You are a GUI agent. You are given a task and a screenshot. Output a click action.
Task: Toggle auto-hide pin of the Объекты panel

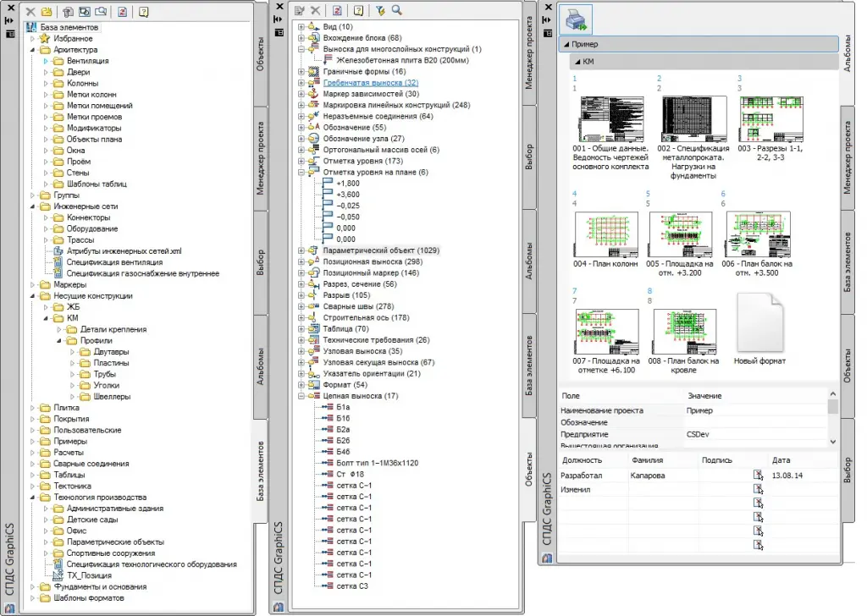tap(279, 19)
